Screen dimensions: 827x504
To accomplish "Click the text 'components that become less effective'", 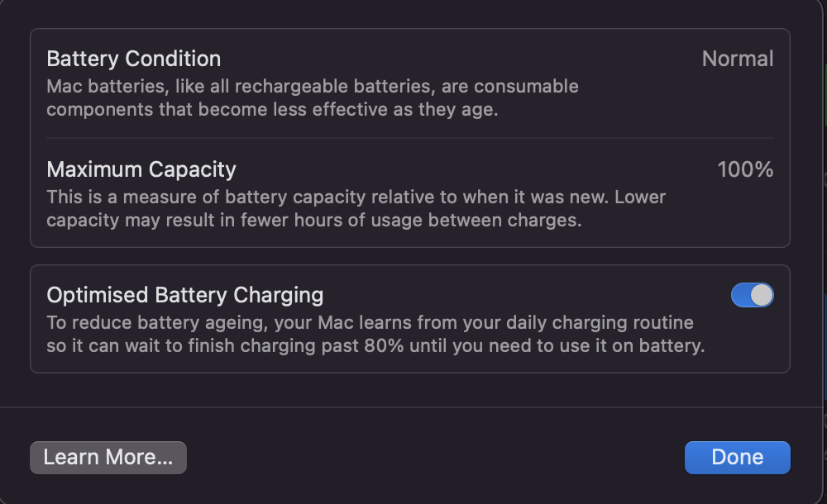I will [x=218, y=109].
